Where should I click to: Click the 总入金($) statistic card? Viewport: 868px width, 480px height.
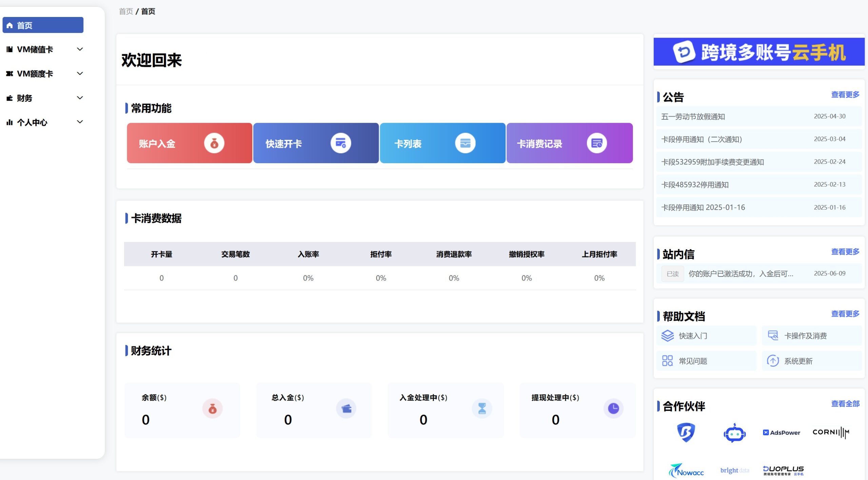(314, 410)
